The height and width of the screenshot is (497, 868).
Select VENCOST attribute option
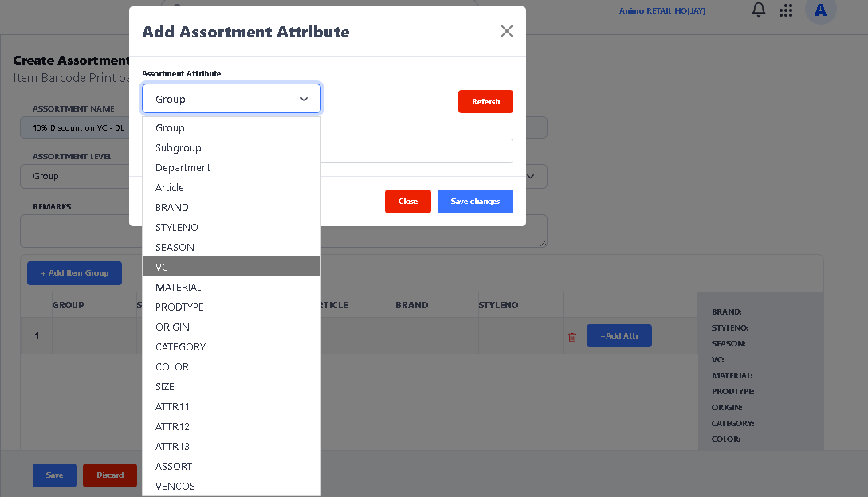click(231, 486)
